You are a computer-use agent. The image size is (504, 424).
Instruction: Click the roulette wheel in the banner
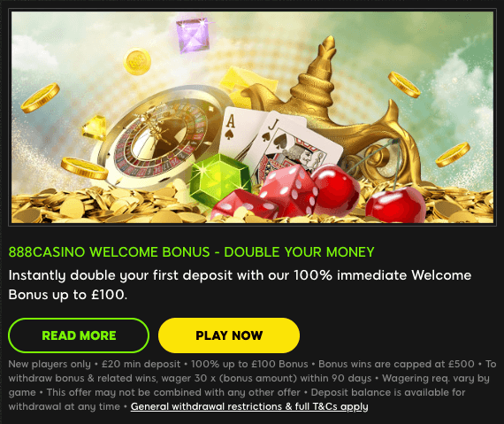click(x=161, y=138)
